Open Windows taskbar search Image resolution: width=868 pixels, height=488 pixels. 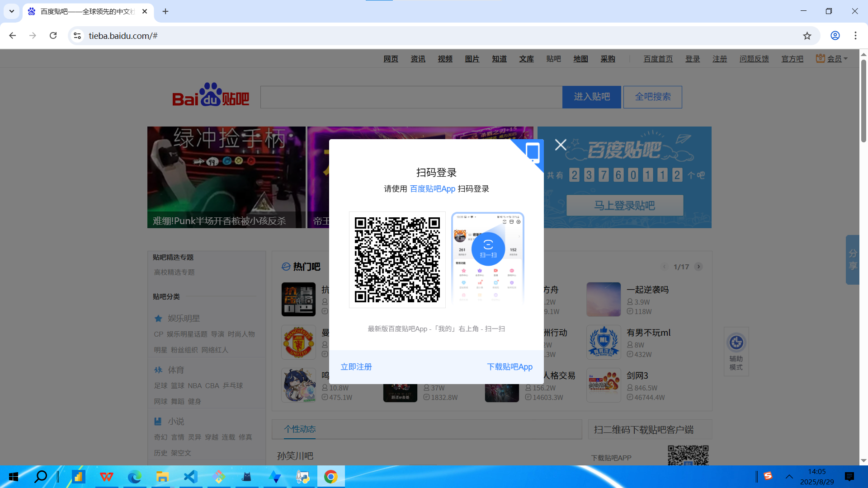click(41, 477)
